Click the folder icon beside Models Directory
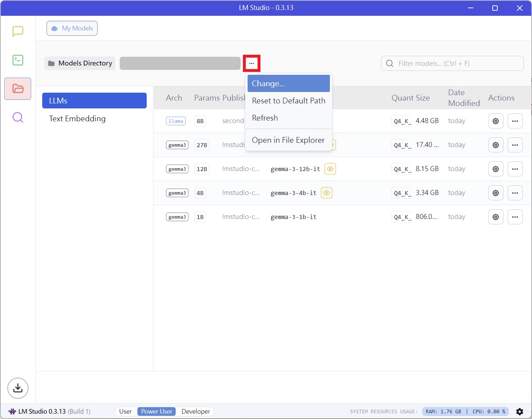Screen dimensions: 532x419 [52, 63]
